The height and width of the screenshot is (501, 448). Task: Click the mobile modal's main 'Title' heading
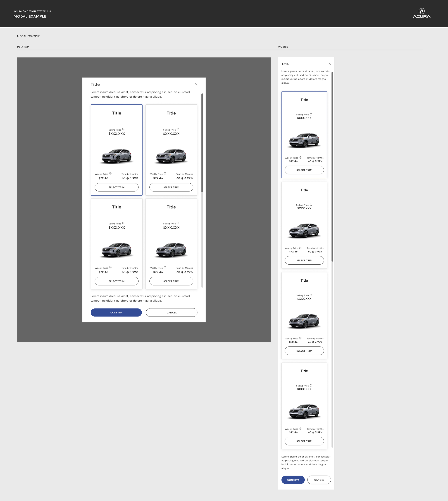[x=285, y=64]
